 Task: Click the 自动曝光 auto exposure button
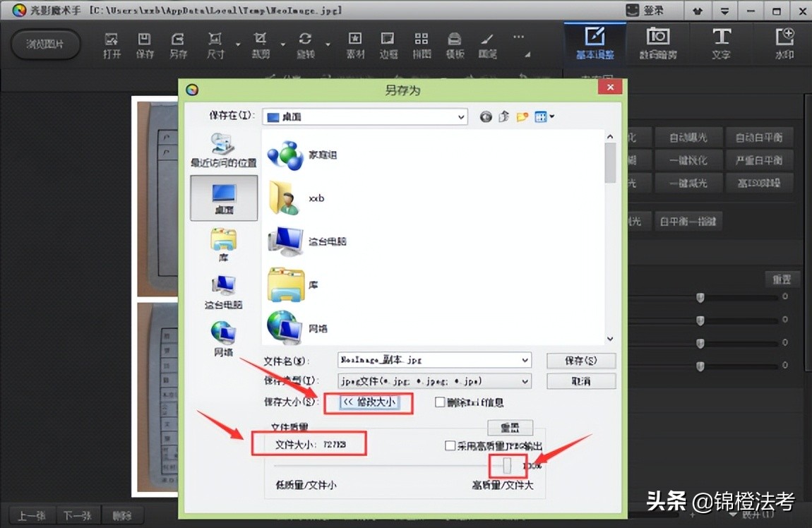[x=688, y=136]
